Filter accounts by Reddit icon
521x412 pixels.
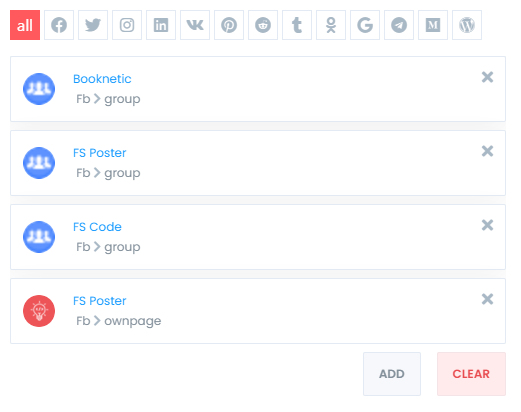click(x=263, y=25)
